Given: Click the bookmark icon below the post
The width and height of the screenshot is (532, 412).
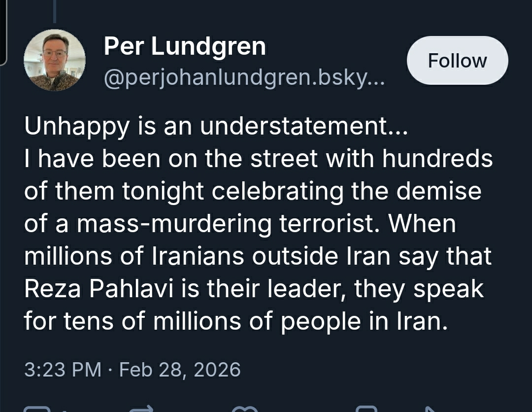Looking at the screenshot, I should [366, 409].
